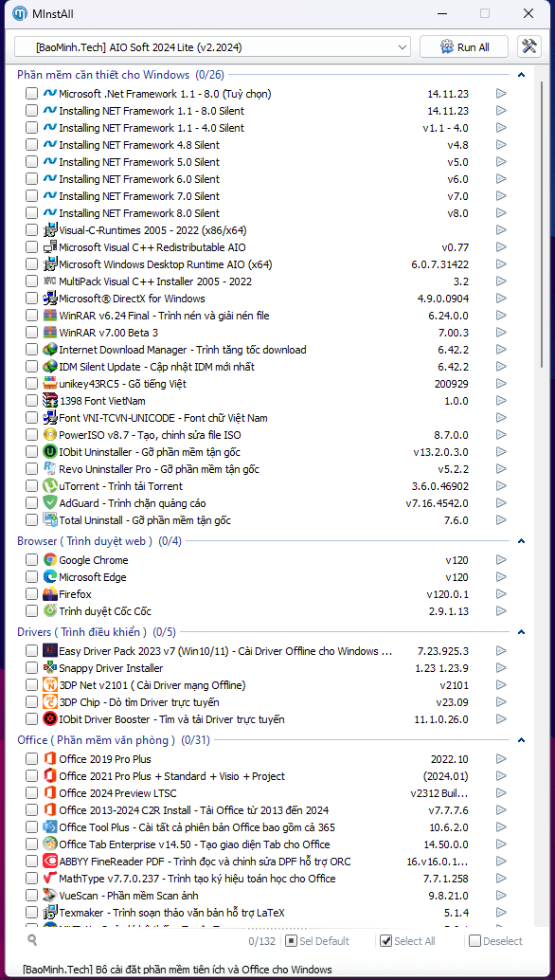Collapse the Office software section
The image size is (555, 980).
pos(521,740)
